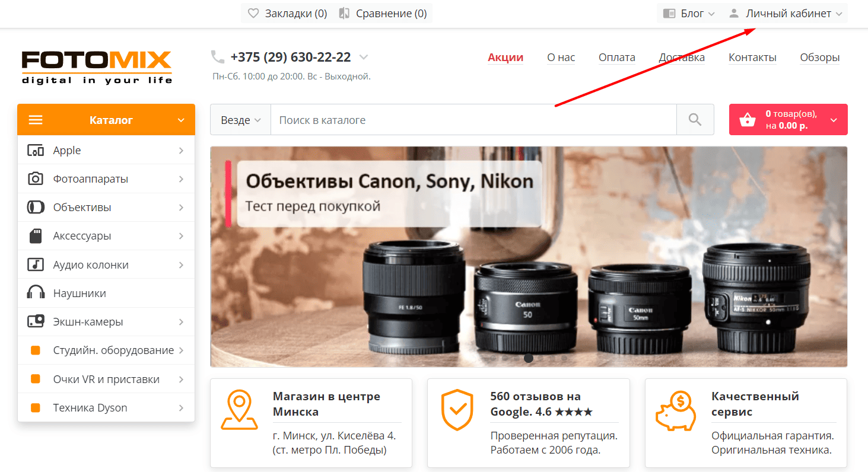868x472 pixels.
Task: Go to the Оплата page
Action: click(617, 58)
